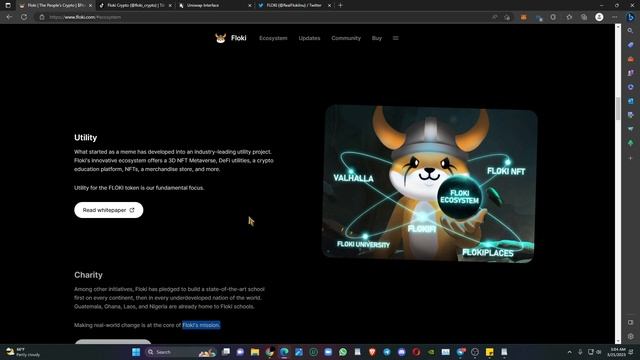Click highlighted text "Floki's mission"
640x360 pixels.
[x=201, y=325]
